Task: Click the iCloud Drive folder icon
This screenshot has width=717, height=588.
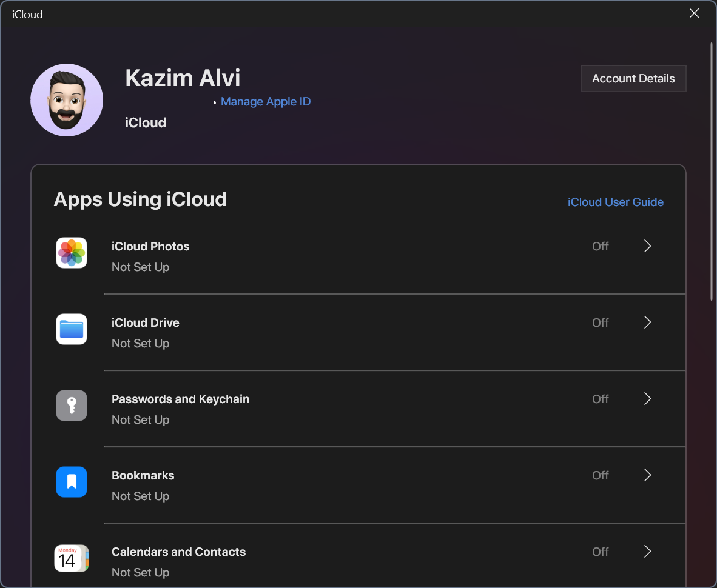Action: pyautogui.click(x=72, y=329)
